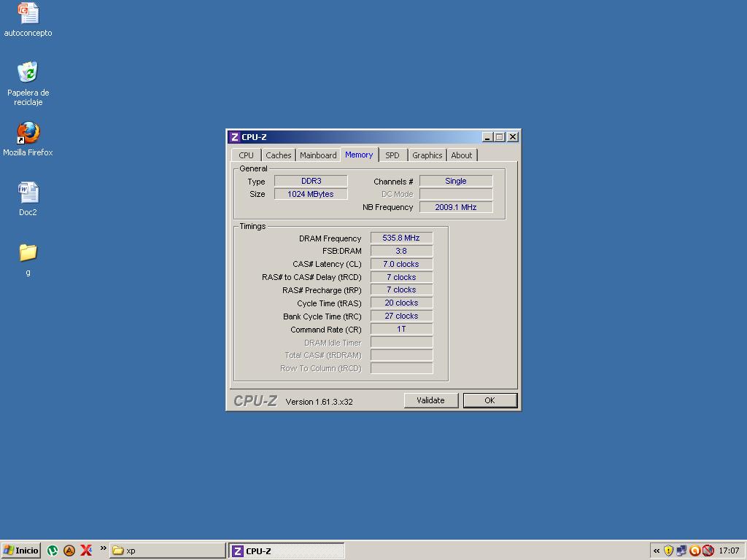Click the yellow security shield tray icon
Image resolution: width=747 pixels, height=560 pixels.
coord(668,551)
